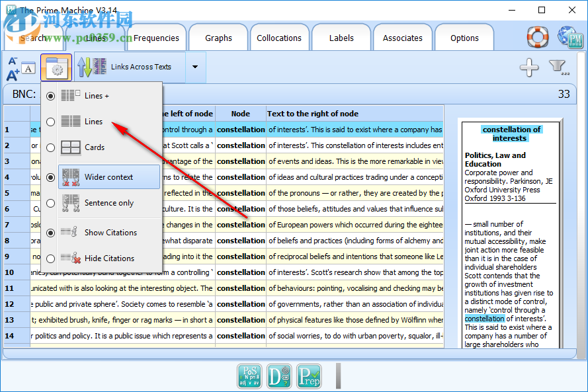Click row 12 text 'of governments, rather than'
The image size is (588, 392).
(314, 304)
